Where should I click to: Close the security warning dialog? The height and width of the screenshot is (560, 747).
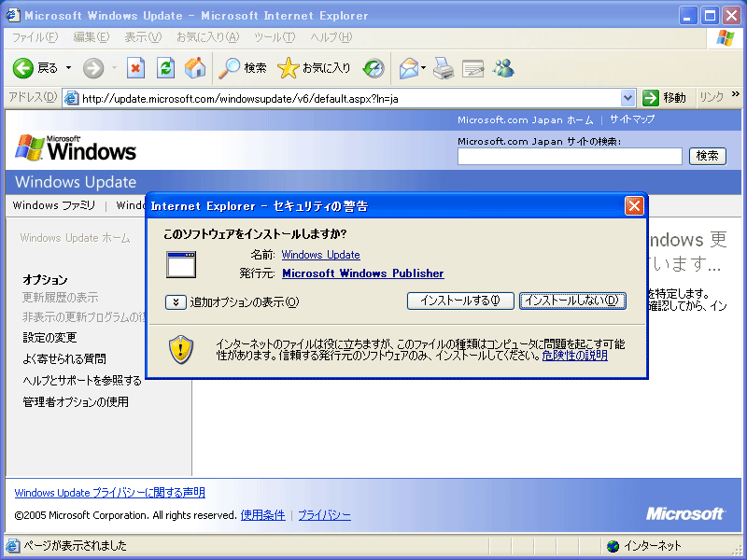point(634,206)
